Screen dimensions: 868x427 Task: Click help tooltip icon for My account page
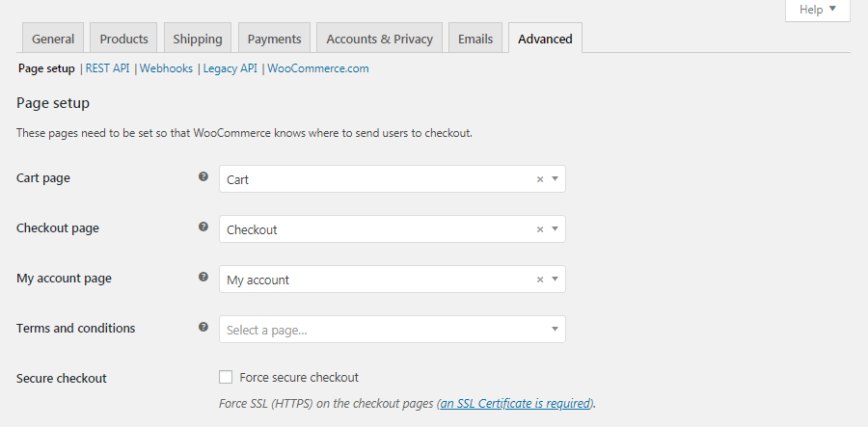[x=203, y=278]
